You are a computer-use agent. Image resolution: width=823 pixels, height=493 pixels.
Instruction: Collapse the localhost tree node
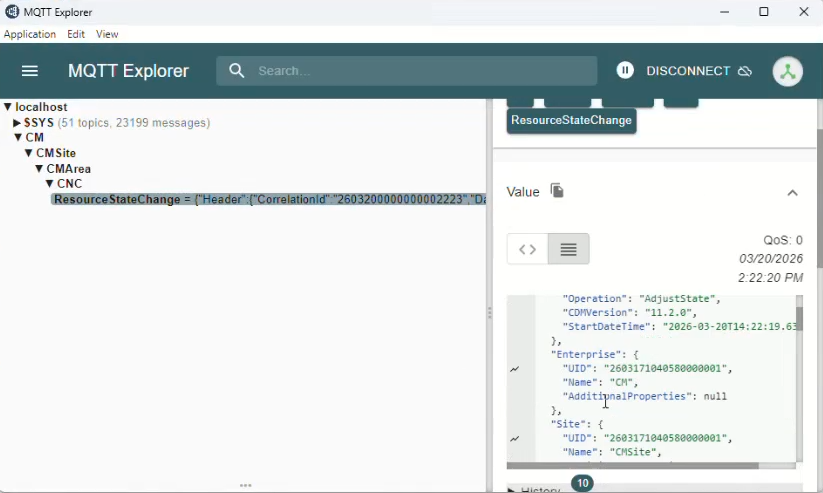8,107
